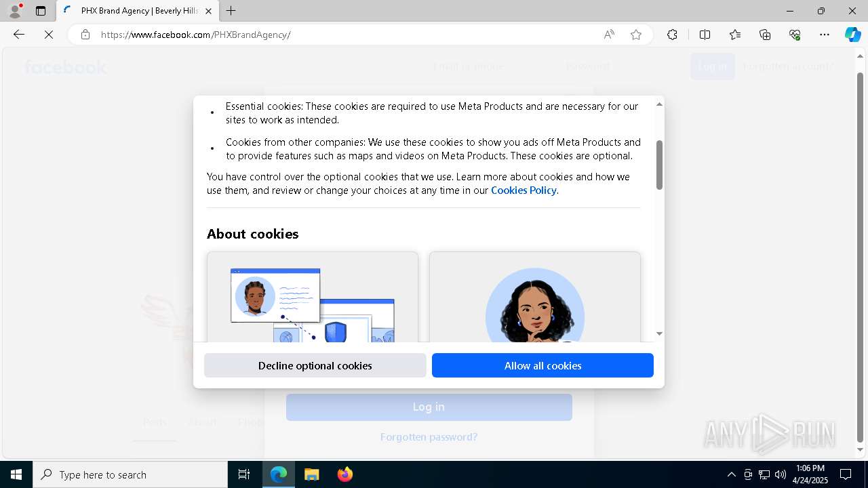Open the clock and calendar
The image size is (868, 488).
810,474
